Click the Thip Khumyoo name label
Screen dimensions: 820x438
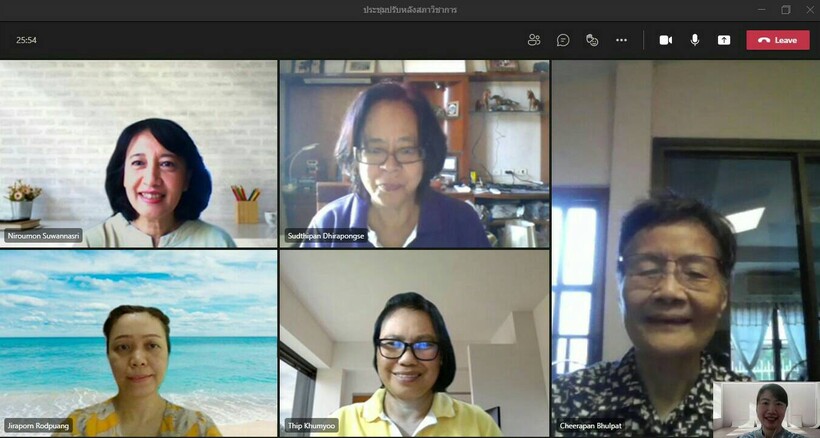click(x=310, y=426)
